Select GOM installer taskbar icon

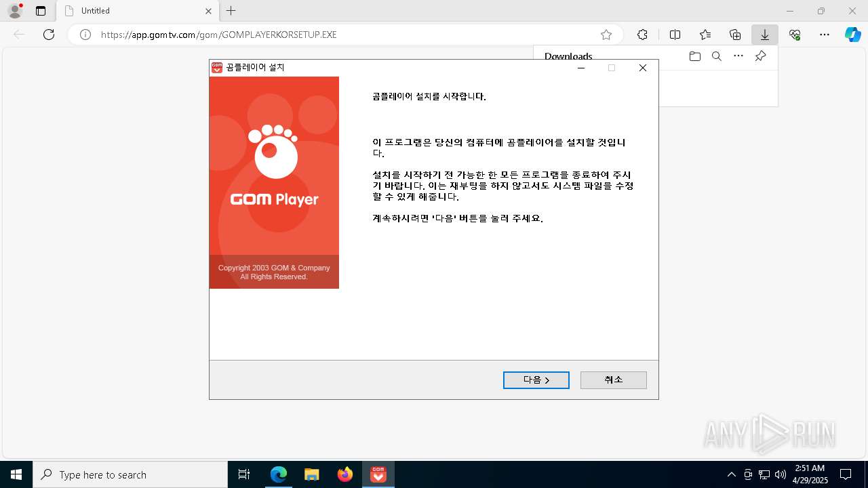(378, 474)
